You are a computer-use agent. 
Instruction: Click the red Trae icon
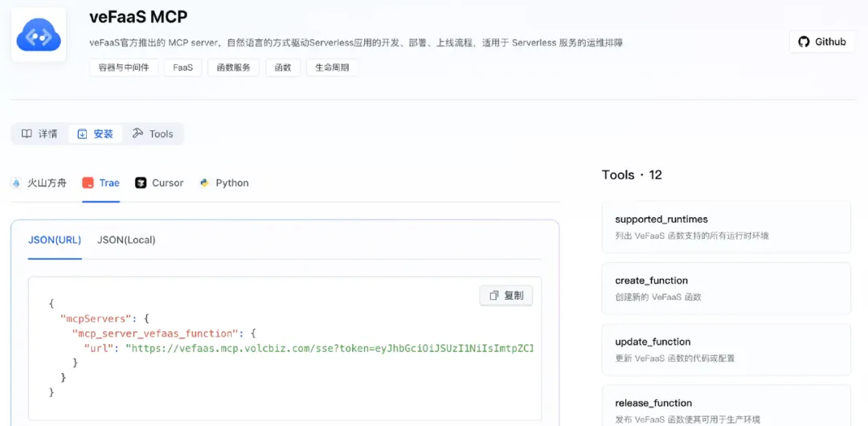tap(88, 182)
